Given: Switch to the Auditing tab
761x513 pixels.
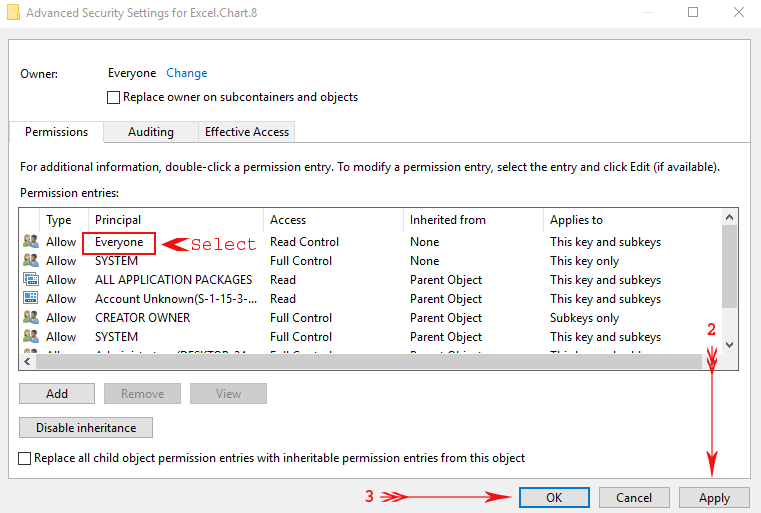Looking at the screenshot, I should coord(151,132).
